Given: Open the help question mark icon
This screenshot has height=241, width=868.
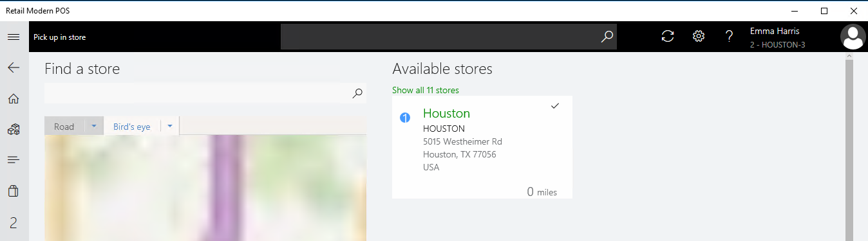Looking at the screenshot, I should [730, 37].
